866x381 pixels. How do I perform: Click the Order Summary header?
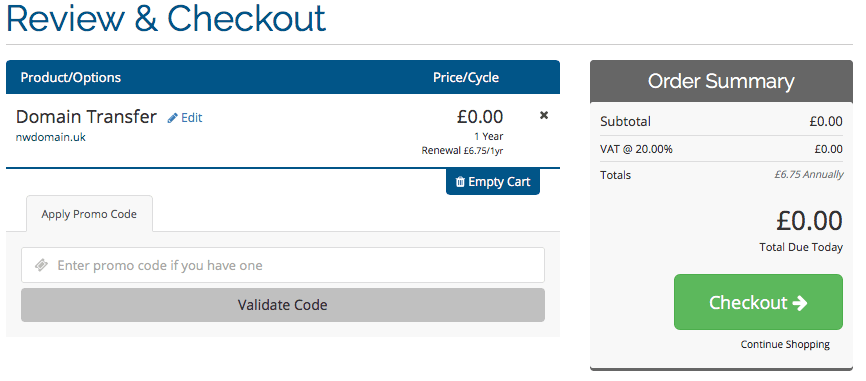coord(721,81)
